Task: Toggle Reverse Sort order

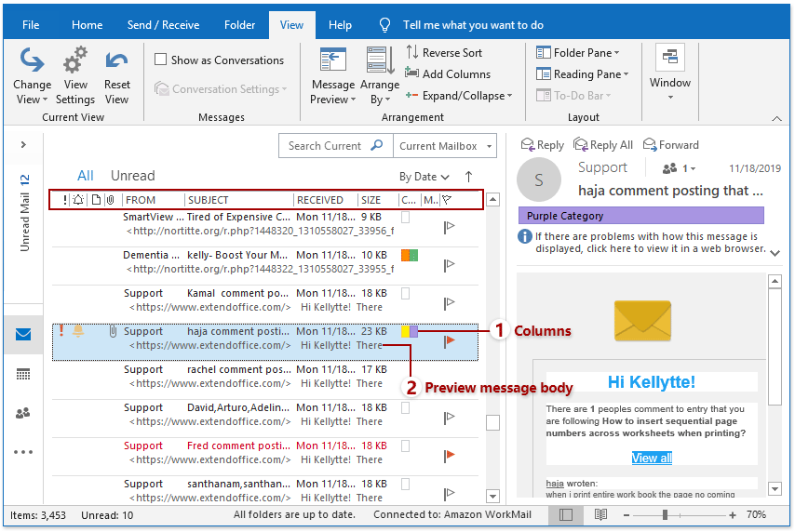Action: pyautogui.click(x=444, y=53)
